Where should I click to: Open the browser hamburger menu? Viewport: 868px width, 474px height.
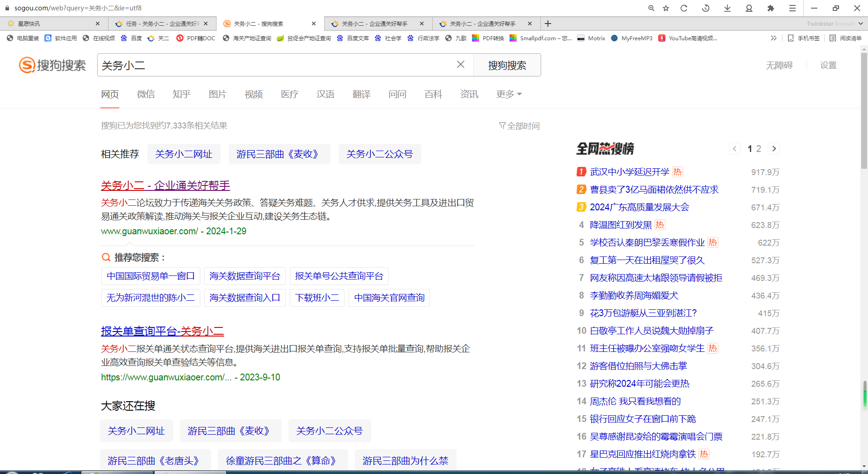pos(793,8)
